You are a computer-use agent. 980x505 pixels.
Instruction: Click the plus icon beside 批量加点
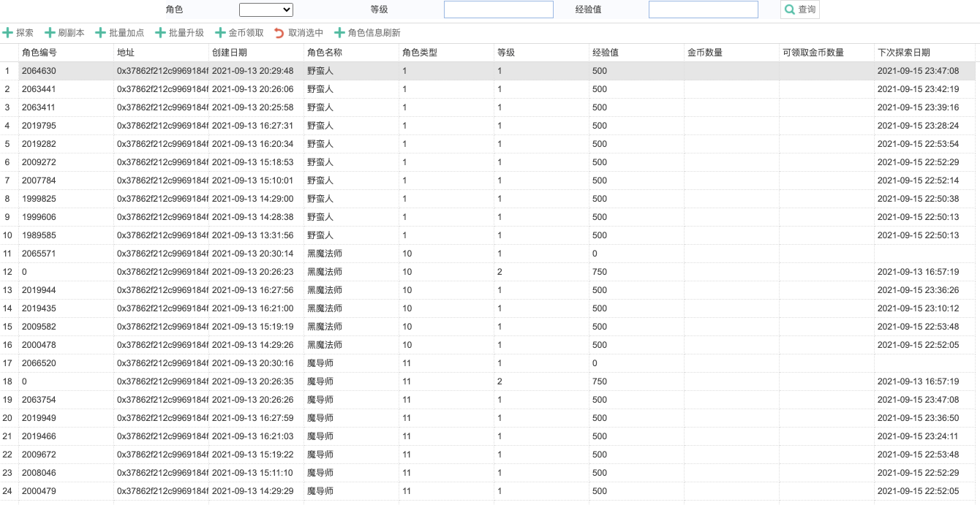[101, 33]
